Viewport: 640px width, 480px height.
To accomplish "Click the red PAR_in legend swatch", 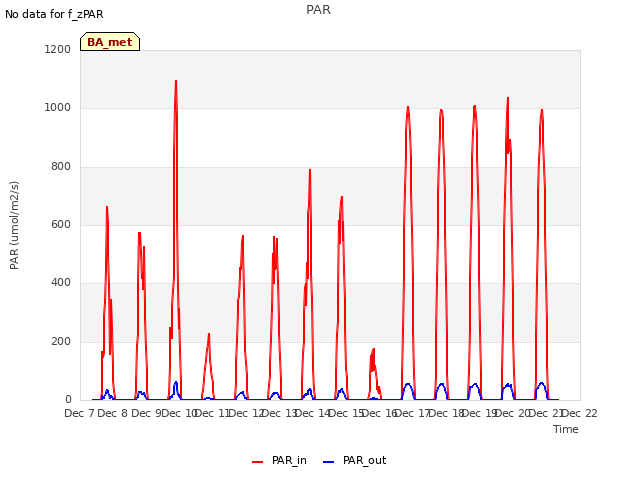I will [258, 462].
